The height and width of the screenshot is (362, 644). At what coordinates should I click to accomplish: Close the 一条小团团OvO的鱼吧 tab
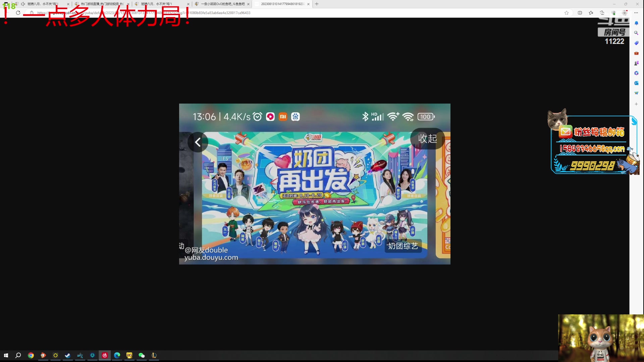coord(249,4)
